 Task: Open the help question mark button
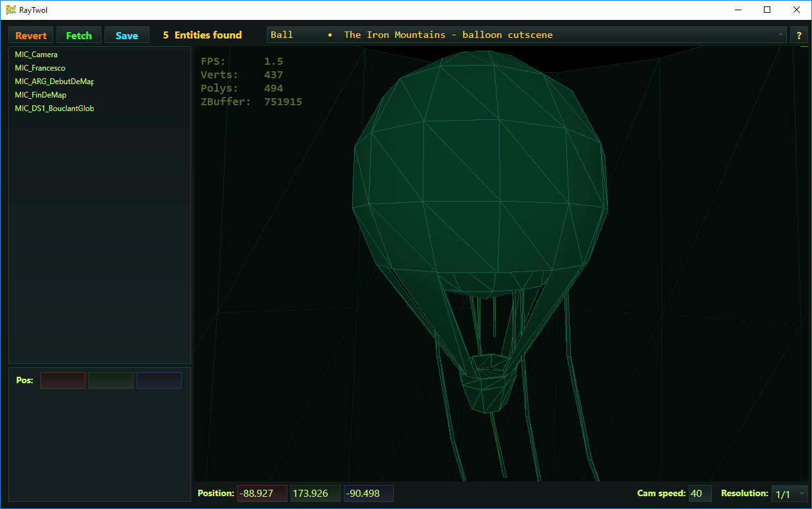799,35
